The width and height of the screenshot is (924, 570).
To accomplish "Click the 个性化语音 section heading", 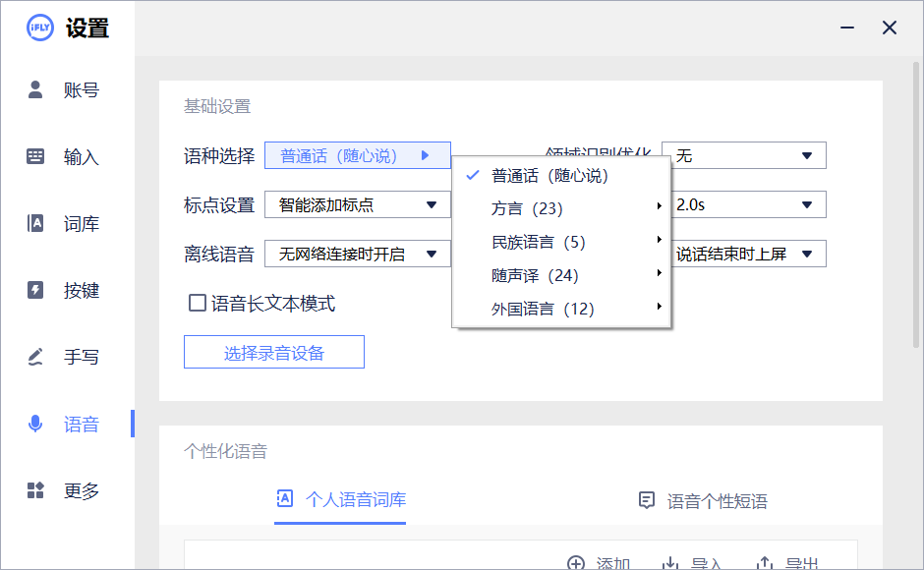I will [226, 451].
